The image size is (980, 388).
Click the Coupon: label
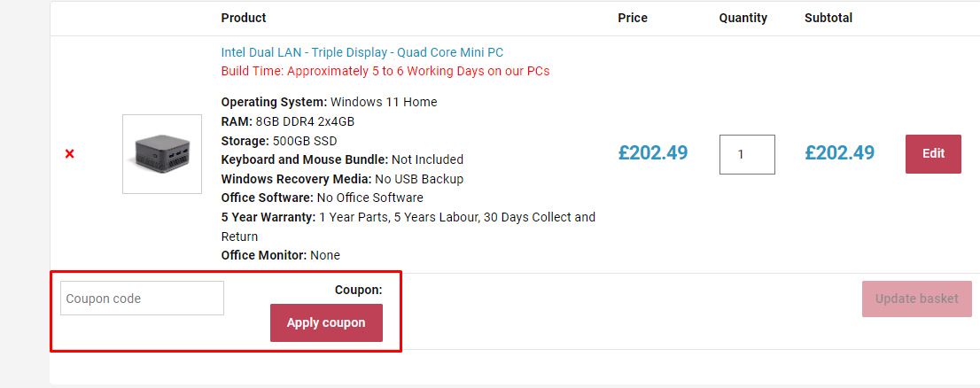pyautogui.click(x=358, y=290)
